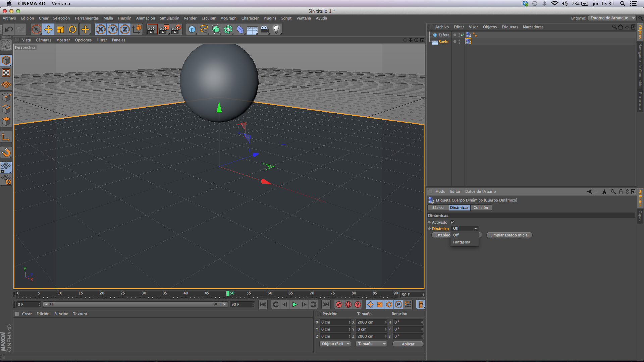The image size is (644, 362).
Task: Click the Record Active Objects button
Action: 339,304
